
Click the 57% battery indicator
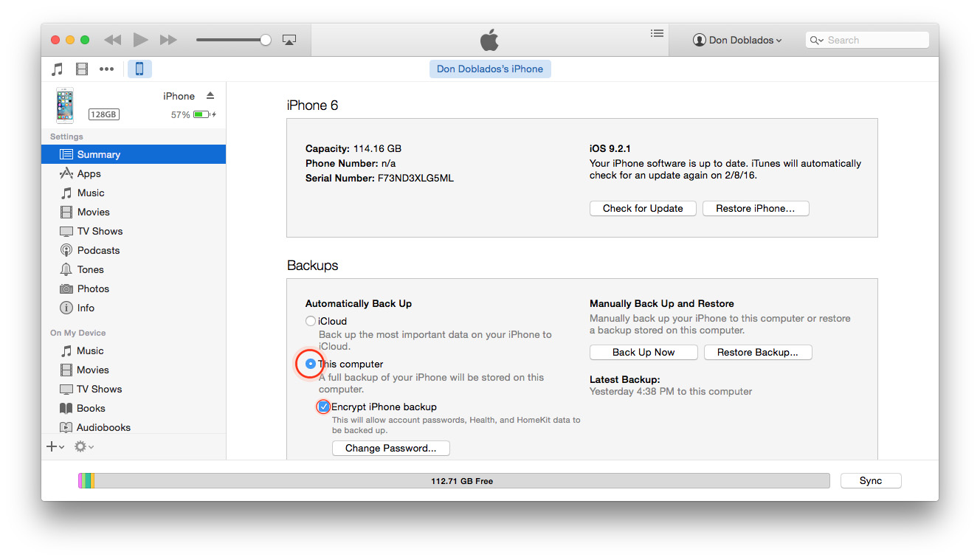click(x=193, y=114)
